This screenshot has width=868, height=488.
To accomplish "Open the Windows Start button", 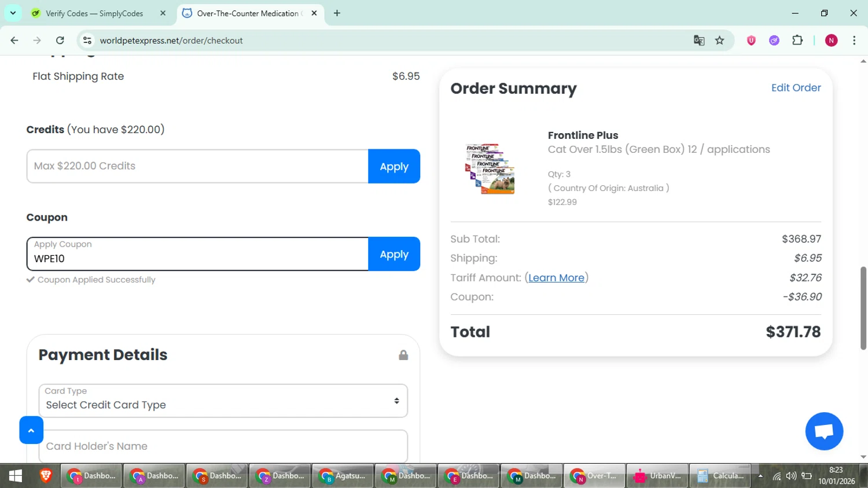I will click(x=16, y=476).
